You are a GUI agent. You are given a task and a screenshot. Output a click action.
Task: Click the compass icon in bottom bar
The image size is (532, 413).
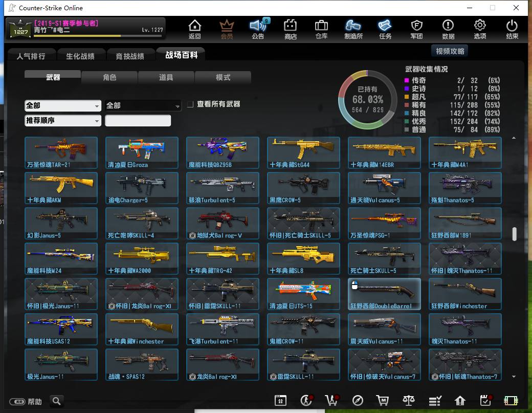[x=358, y=401]
